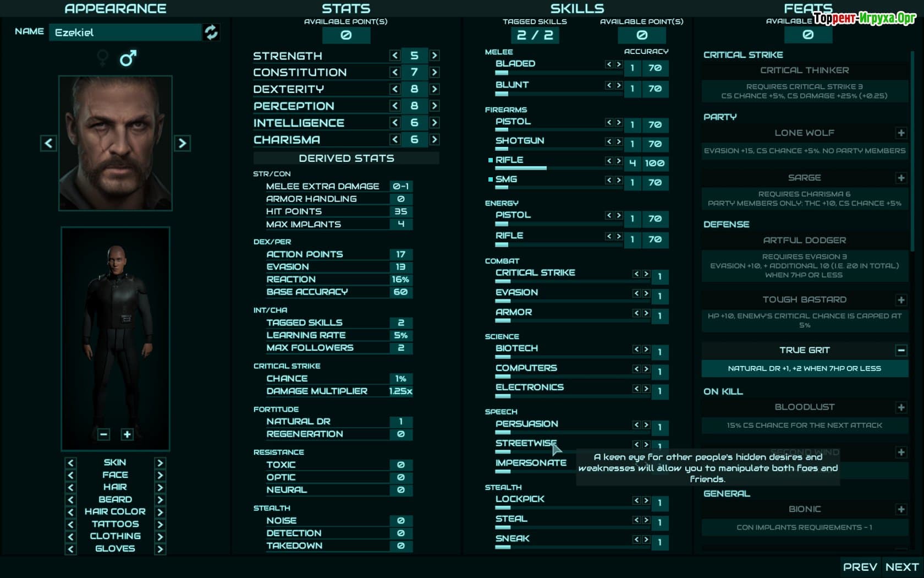Cycle to next Hair Color option
Viewport: 924px width, 578px height.
pos(160,512)
